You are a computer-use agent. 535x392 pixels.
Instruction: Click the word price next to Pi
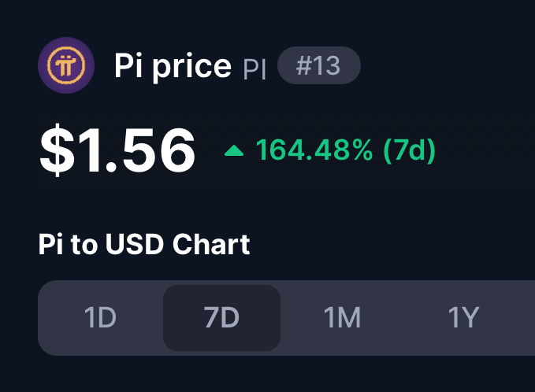tap(191, 67)
